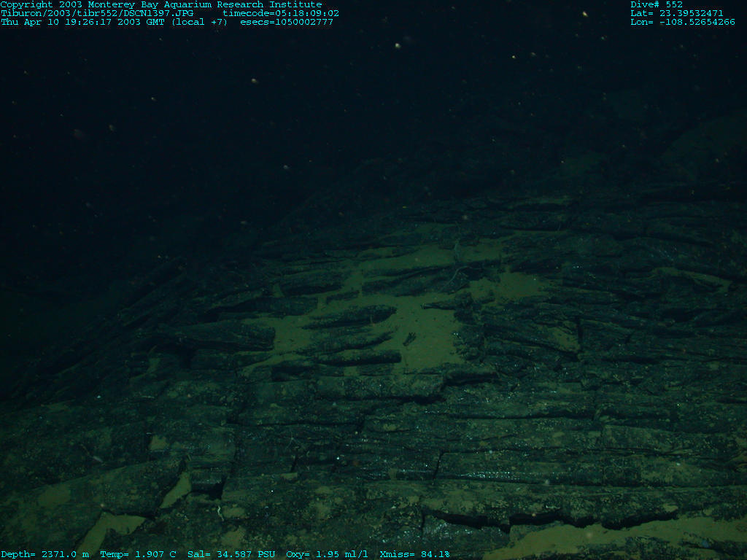Click the DSCN1397.JPG file path text
The width and height of the screenshot is (747, 560).
coord(97,13)
